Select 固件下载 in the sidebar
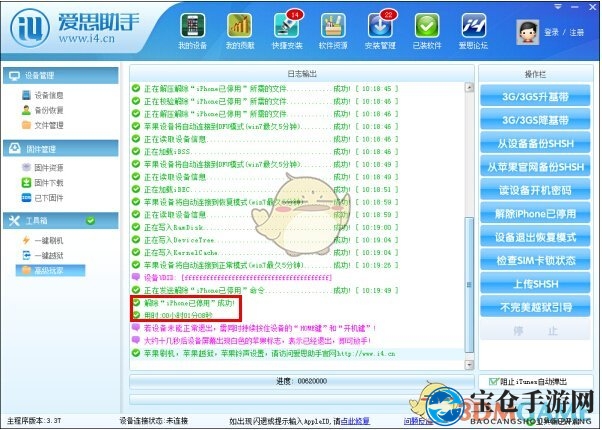602x430 pixels. (43, 183)
